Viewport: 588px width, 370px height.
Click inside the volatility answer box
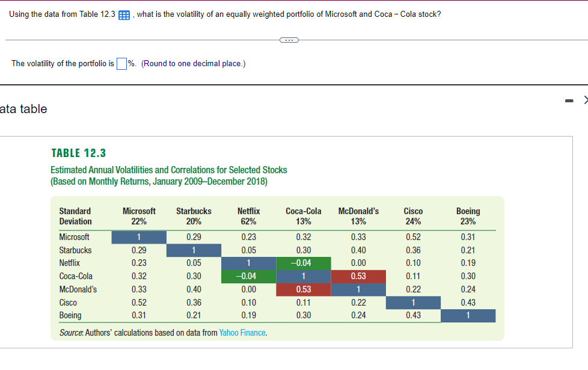[121, 63]
